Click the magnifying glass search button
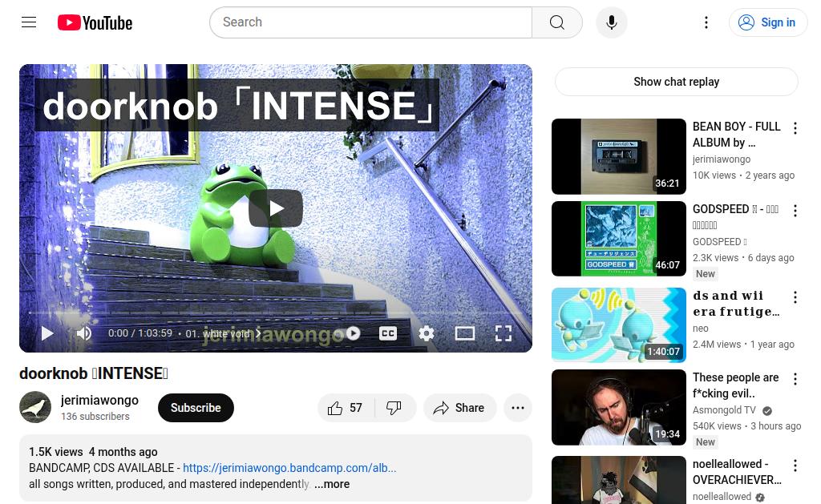This screenshot has width=821, height=504. pyautogui.click(x=557, y=22)
